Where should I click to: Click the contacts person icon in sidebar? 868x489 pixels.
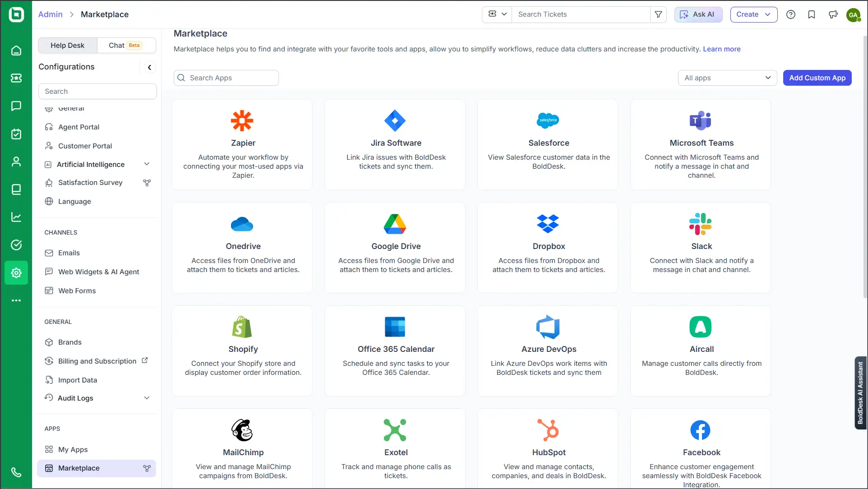coord(16,161)
